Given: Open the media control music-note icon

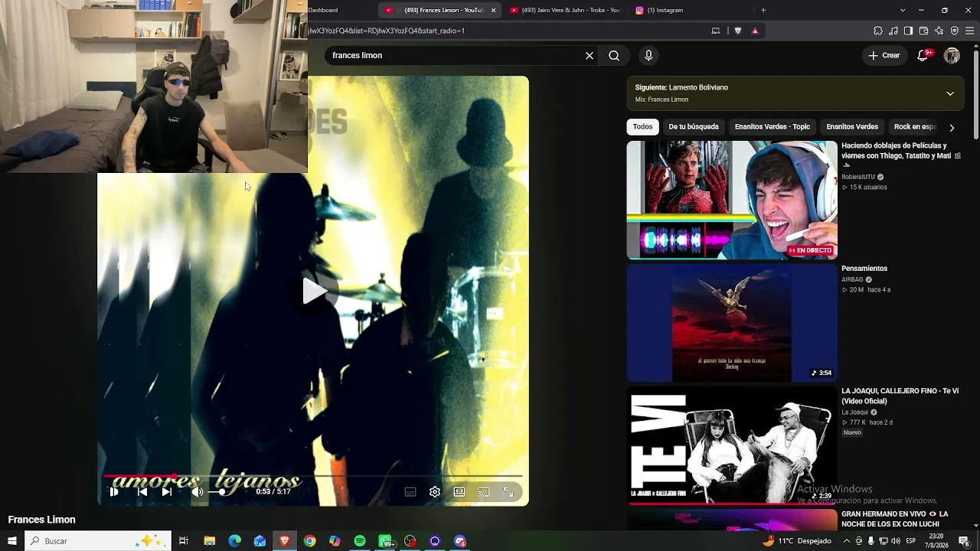Looking at the screenshot, I should 893,31.
